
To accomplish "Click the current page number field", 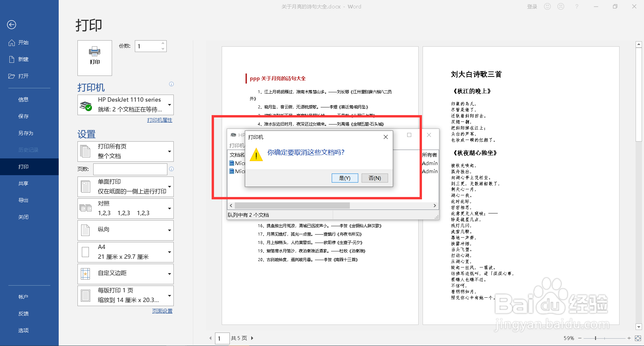I will tap(222, 338).
